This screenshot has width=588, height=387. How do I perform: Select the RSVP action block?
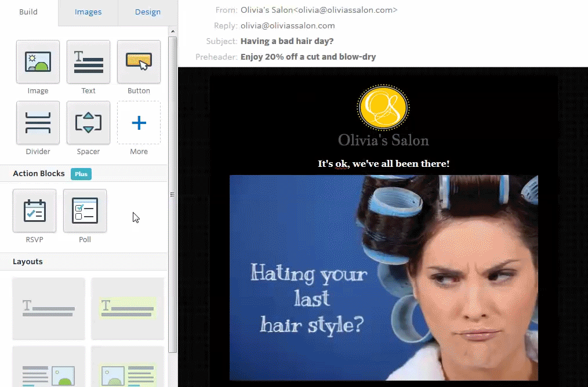coord(34,210)
